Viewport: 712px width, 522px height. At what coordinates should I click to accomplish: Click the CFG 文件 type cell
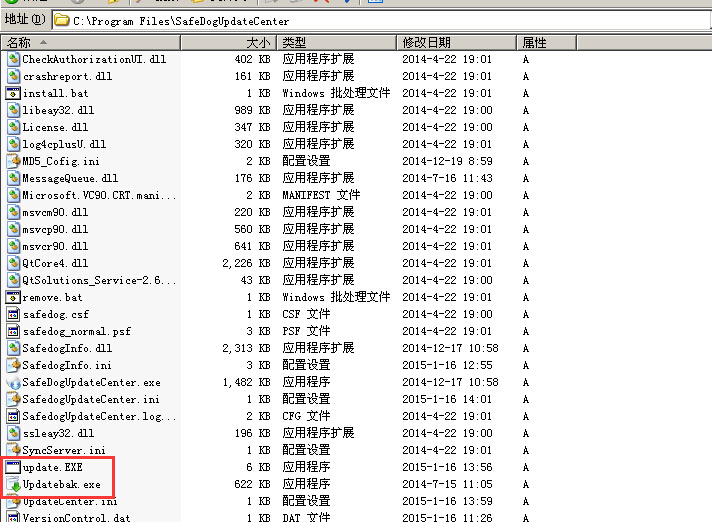click(x=306, y=416)
